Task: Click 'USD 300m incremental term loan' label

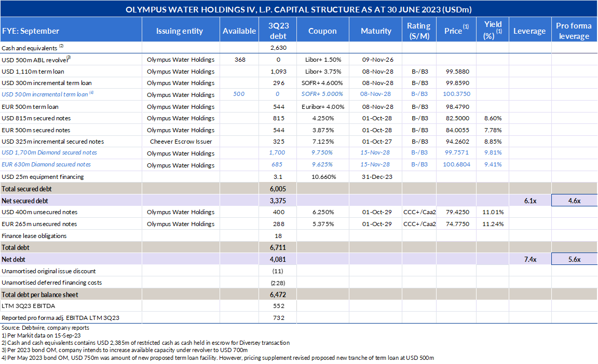Action: pyautogui.click(x=47, y=82)
